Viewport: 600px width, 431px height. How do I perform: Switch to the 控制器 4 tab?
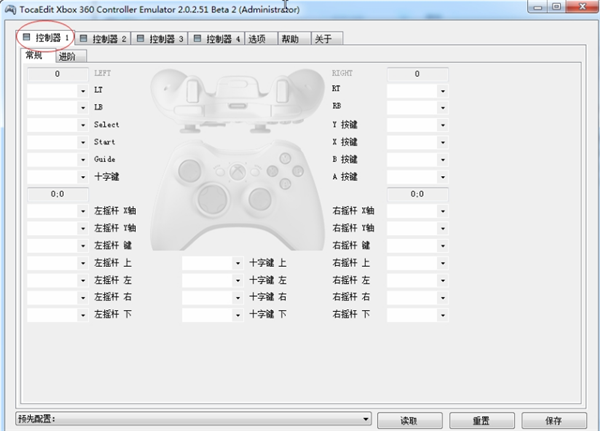coord(217,39)
